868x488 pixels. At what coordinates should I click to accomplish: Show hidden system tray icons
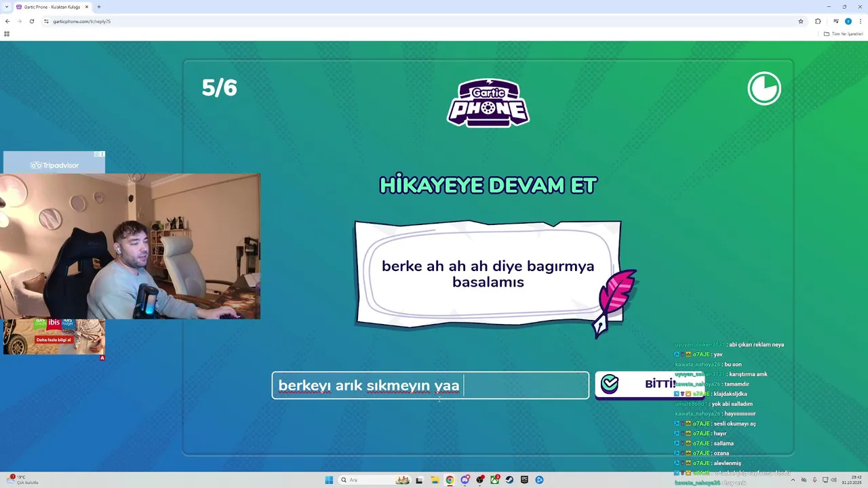[793, 480]
